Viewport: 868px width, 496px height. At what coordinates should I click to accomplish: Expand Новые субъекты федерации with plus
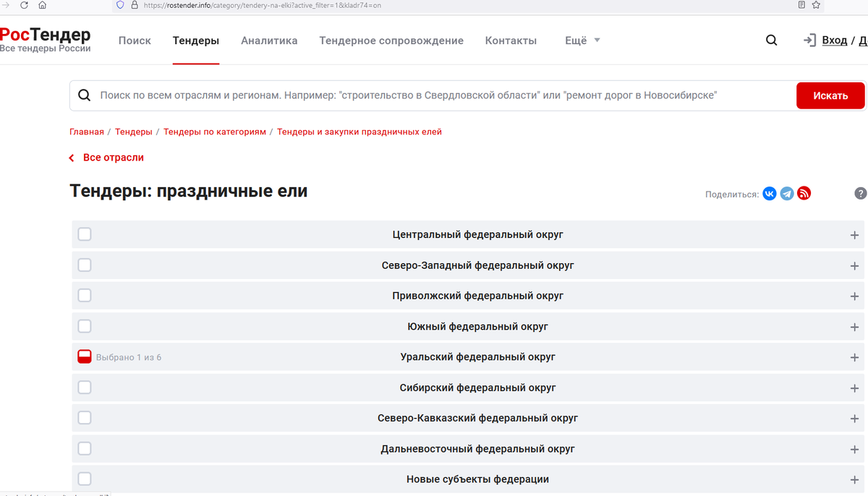(x=854, y=480)
